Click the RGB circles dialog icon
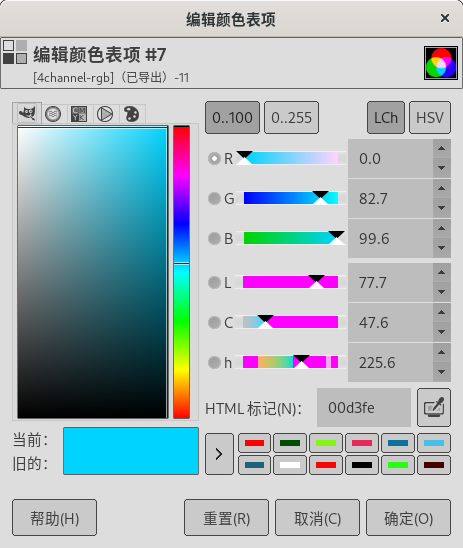 pos(441,63)
